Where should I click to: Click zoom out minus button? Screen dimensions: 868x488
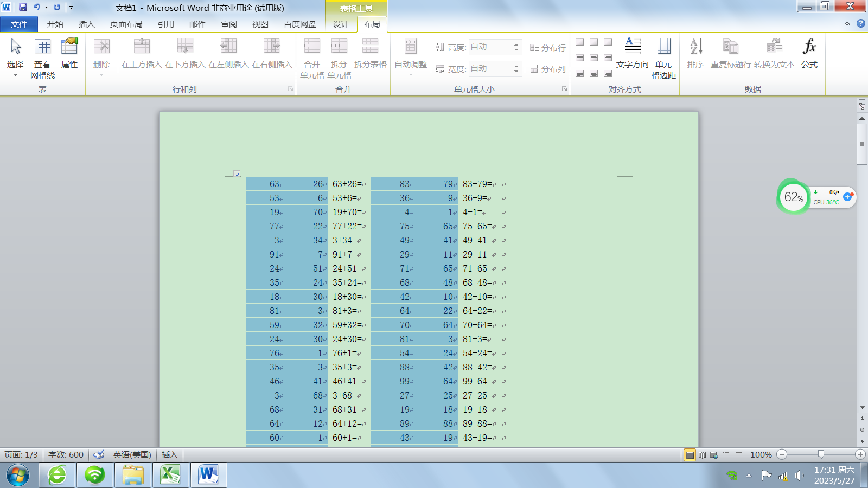pyautogui.click(x=782, y=454)
